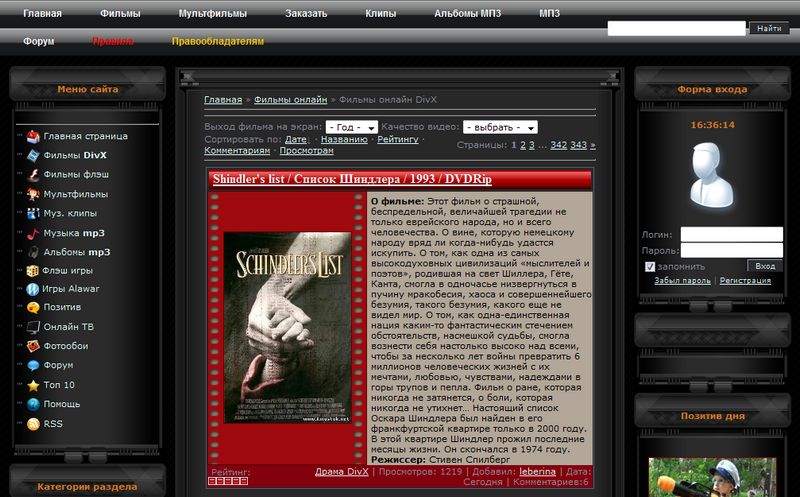Open Клипы in the top navigation
Screen dimensions: 800x497
[x=381, y=14]
